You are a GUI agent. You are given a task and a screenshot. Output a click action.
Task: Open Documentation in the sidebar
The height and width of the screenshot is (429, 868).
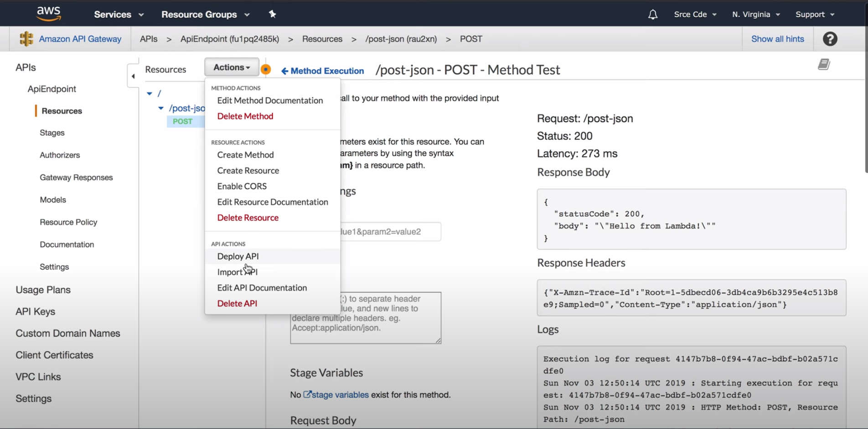[x=67, y=245]
